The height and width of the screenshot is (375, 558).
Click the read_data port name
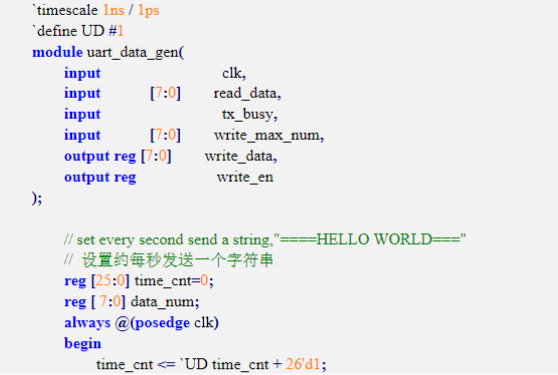[x=247, y=94]
